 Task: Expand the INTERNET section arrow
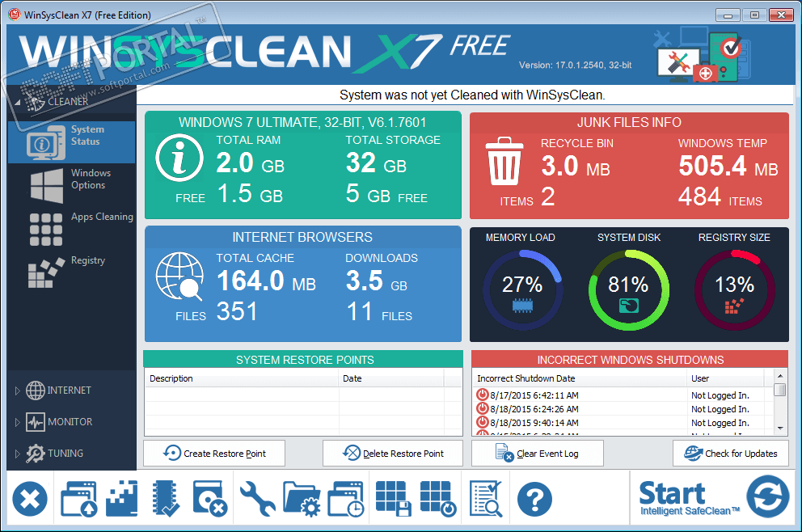pos(18,391)
